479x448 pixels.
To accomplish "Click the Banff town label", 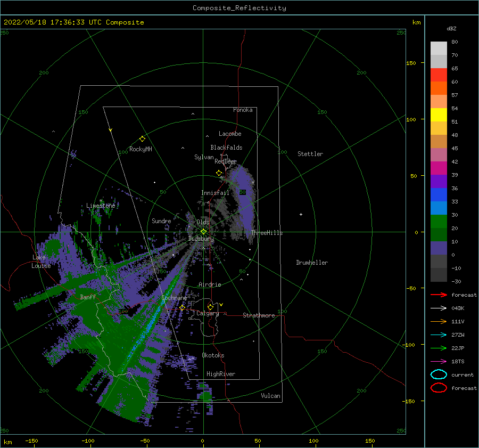I will (88, 297).
